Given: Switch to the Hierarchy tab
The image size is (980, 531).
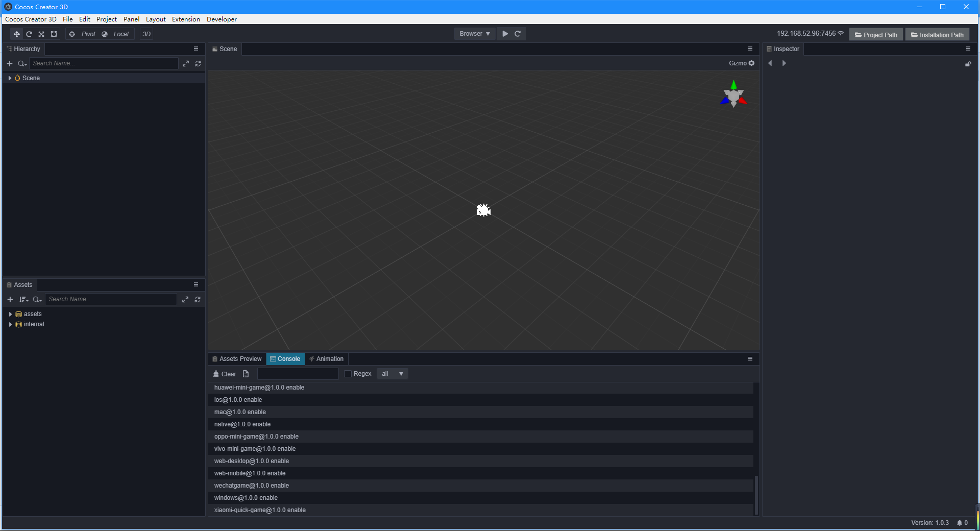Looking at the screenshot, I should point(23,49).
